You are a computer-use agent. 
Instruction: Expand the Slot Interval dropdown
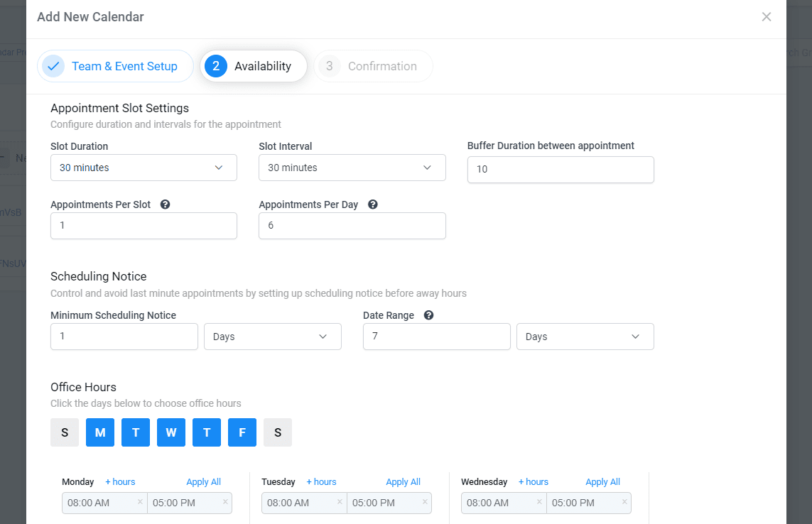[x=352, y=168]
